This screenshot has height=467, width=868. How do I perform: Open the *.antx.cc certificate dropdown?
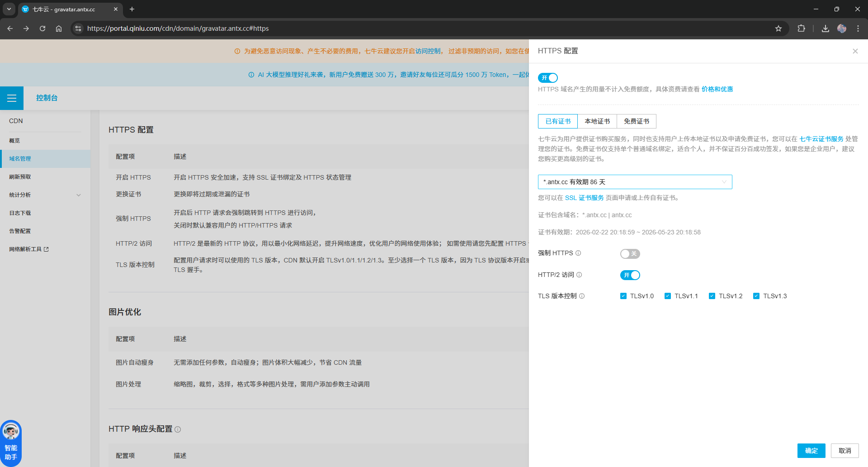[x=635, y=182]
